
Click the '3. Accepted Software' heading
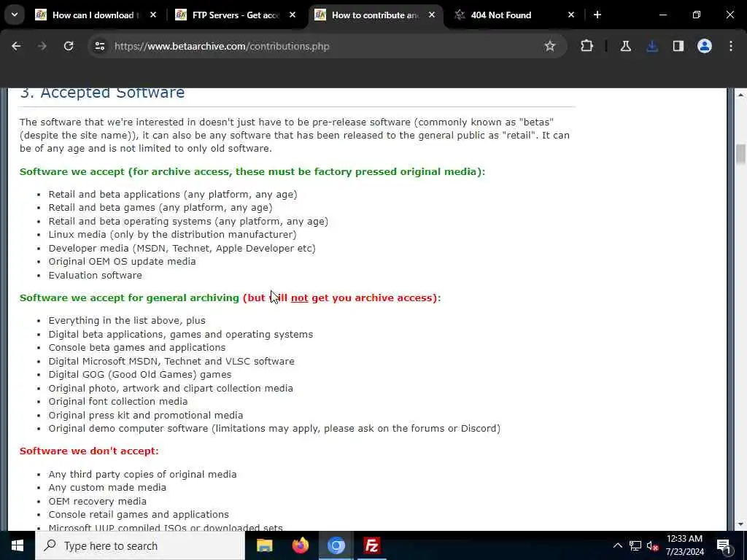pyautogui.click(x=102, y=93)
